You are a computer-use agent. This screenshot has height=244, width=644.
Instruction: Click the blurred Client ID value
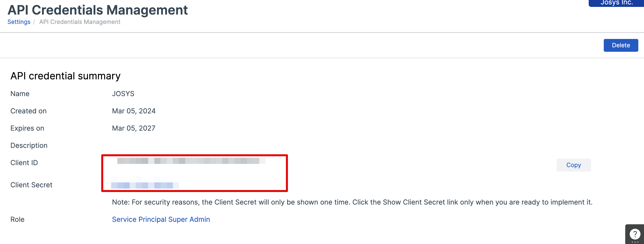click(191, 161)
